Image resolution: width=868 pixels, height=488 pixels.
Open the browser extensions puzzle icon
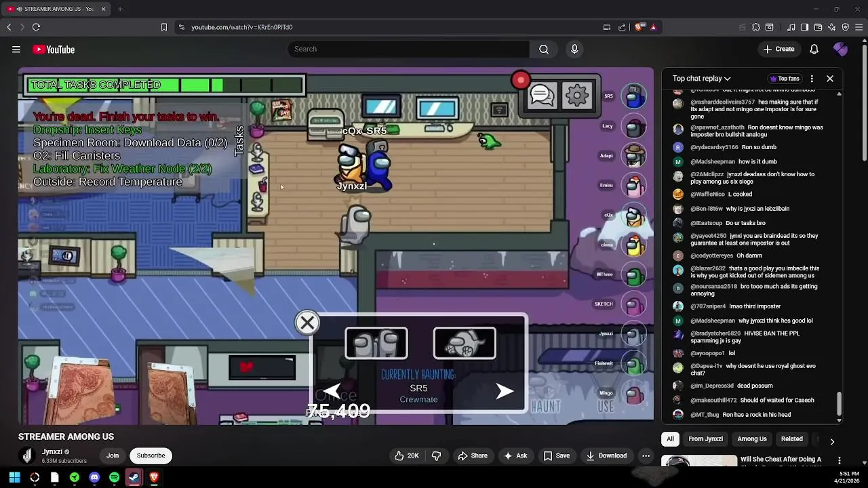click(x=755, y=27)
